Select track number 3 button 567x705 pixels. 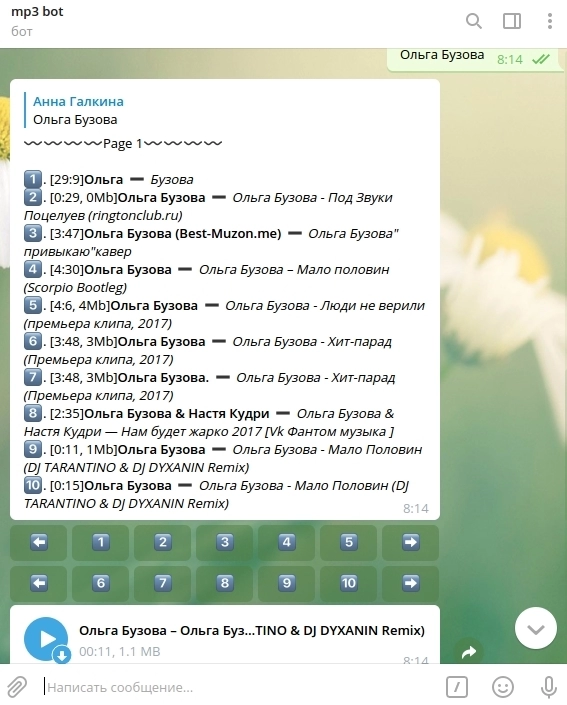[x=225, y=542]
